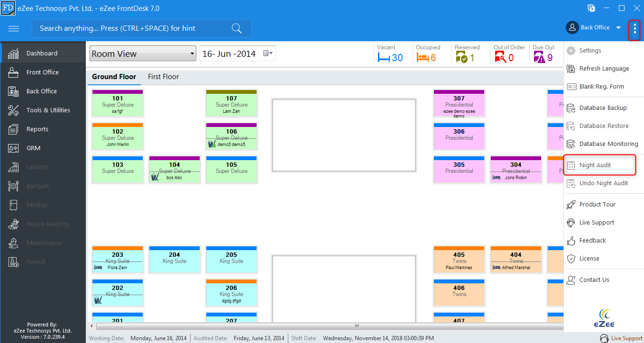Click the Product Tour rocket icon
This screenshot has height=343, width=644.
pyautogui.click(x=571, y=204)
